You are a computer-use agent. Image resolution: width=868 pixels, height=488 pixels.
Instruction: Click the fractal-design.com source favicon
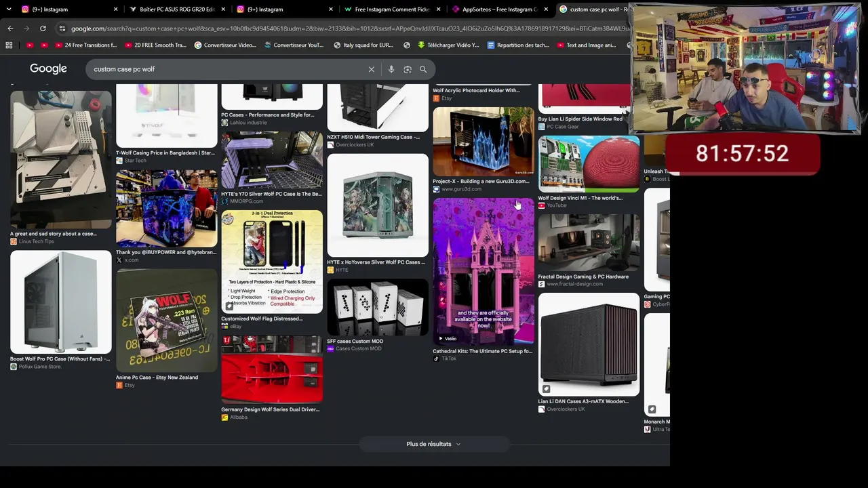click(542, 284)
